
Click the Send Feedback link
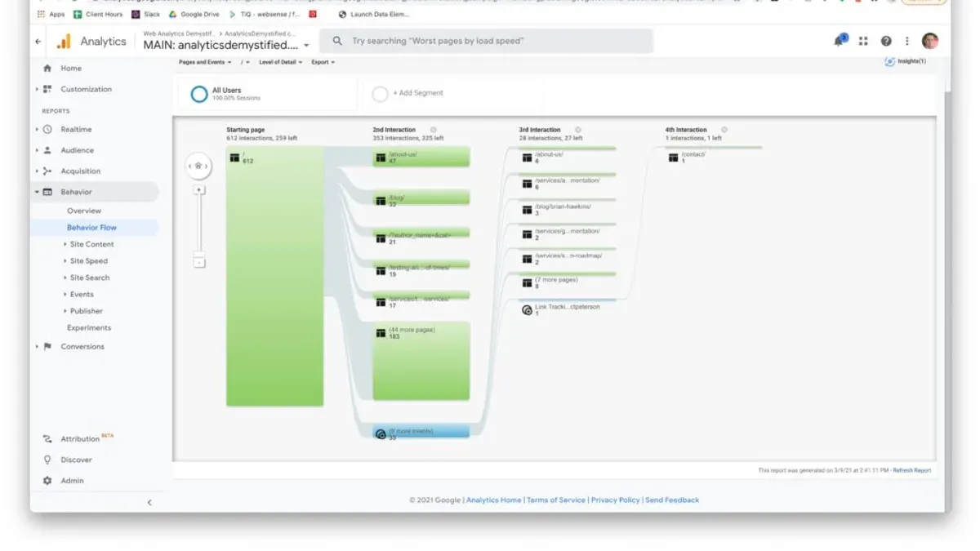pyautogui.click(x=672, y=500)
